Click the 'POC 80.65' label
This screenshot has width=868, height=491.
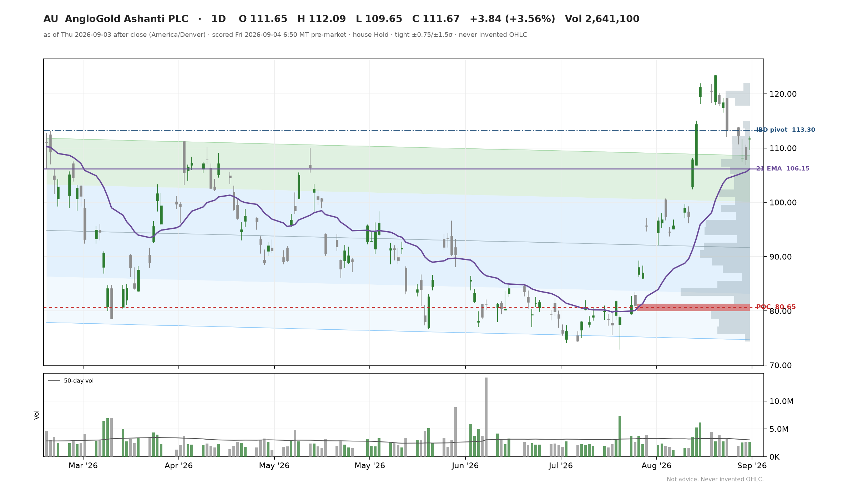(x=776, y=307)
